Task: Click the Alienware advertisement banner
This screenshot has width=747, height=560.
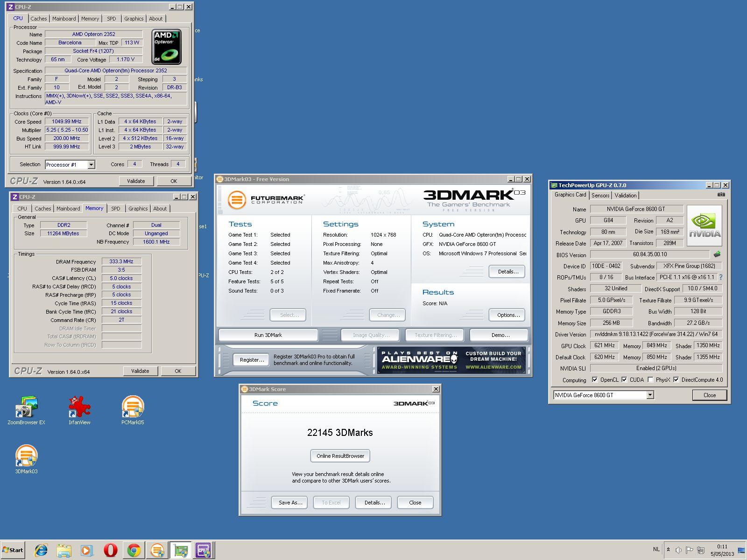Action: pos(451,360)
